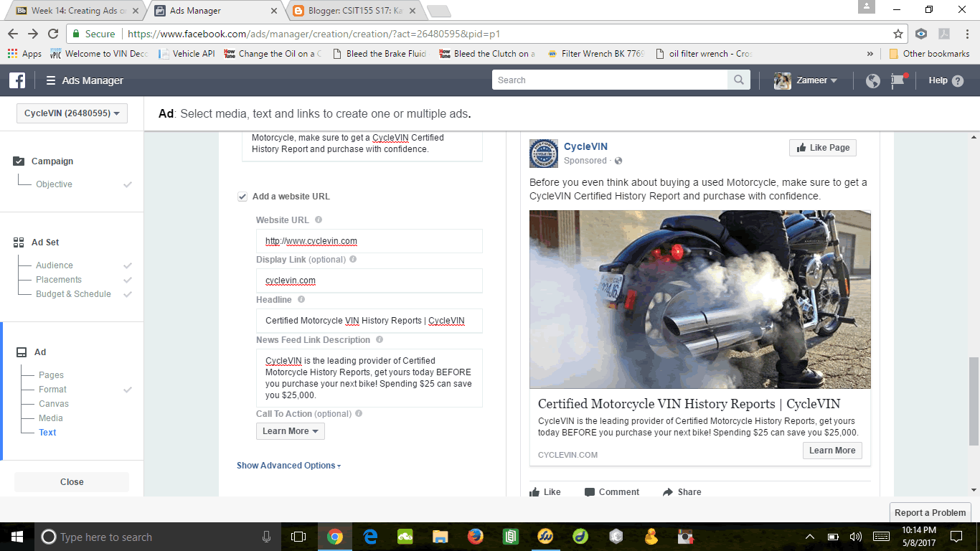Show more bookmarks chevron
The image size is (980, 551).
(x=870, y=54)
